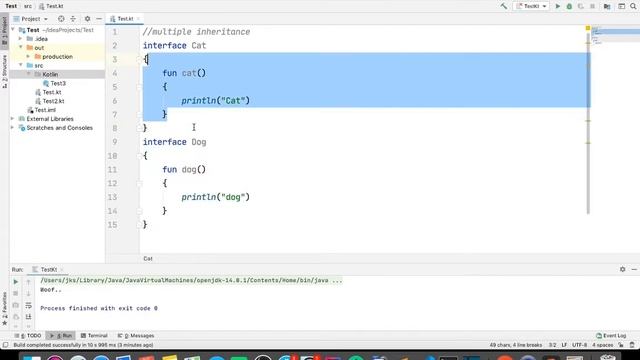Click the down stack trace arrow in Run panel
640x360 pixels.
[29, 293]
